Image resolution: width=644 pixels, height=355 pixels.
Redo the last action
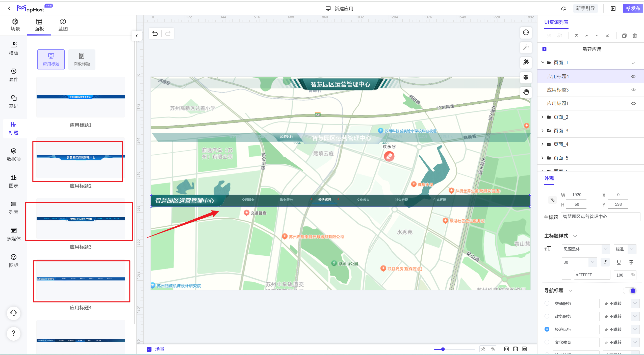[x=168, y=34]
